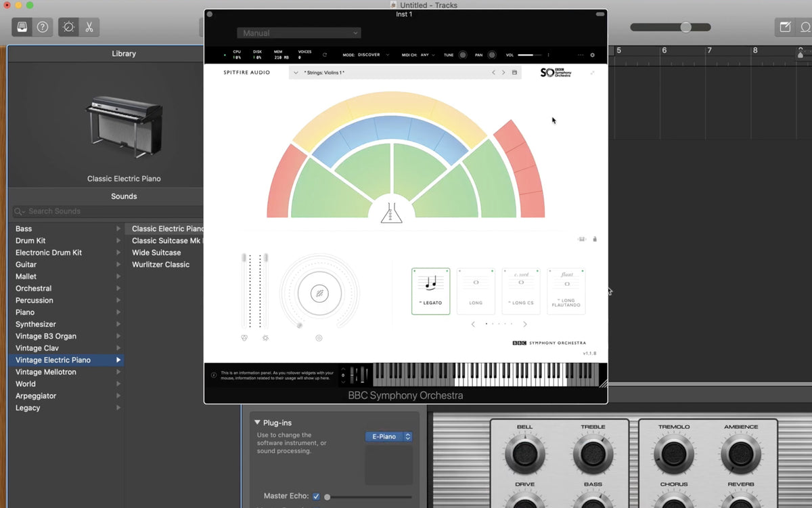Viewport: 812px width, 508px height.
Task: Click the plugin settings gear icon
Action: click(x=592, y=55)
